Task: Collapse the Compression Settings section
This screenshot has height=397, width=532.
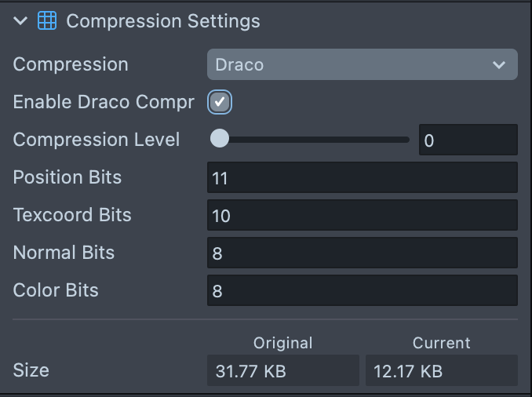Action: point(20,21)
